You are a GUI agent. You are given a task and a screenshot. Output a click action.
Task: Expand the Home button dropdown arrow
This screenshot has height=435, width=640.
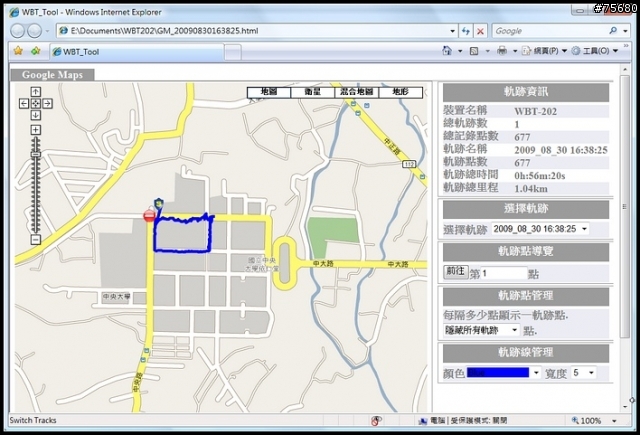(x=460, y=51)
